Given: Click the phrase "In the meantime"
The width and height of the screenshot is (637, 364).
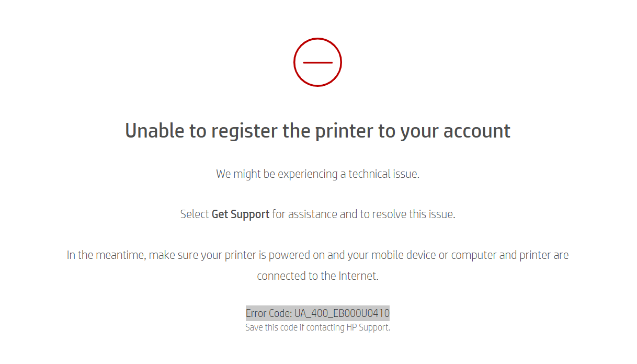Looking at the screenshot, I should click(x=107, y=255).
